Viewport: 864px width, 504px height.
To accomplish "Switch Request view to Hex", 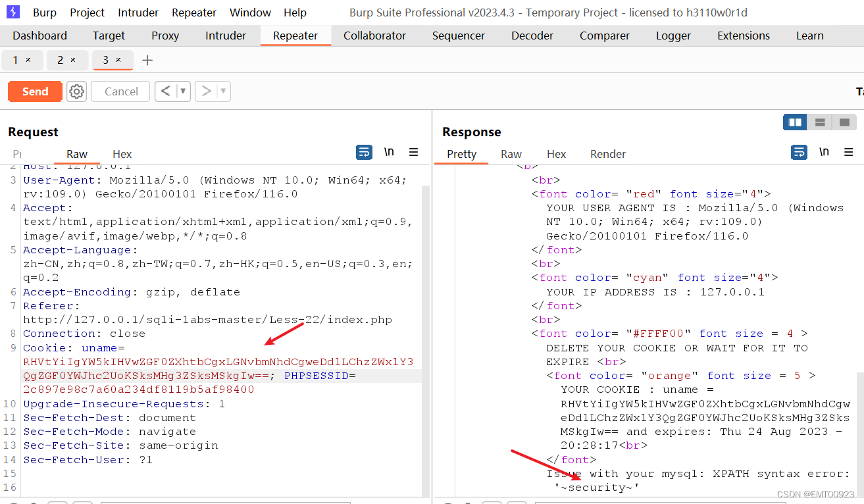I will point(122,154).
